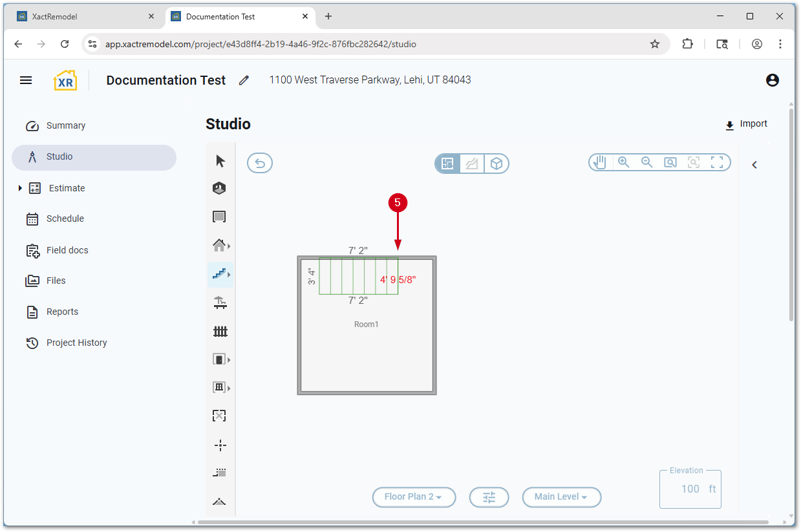This screenshot has width=801, height=532.
Task: Select the arrow pointer tool
Action: 220,161
